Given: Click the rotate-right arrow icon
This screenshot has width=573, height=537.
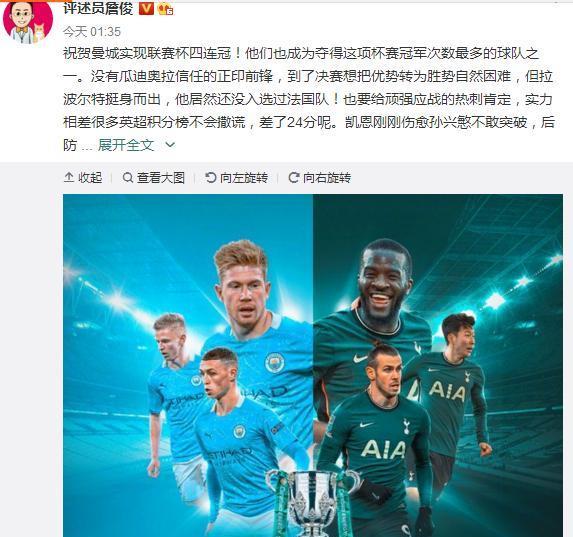Looking at the screenshot, I should tap(293, 178).
